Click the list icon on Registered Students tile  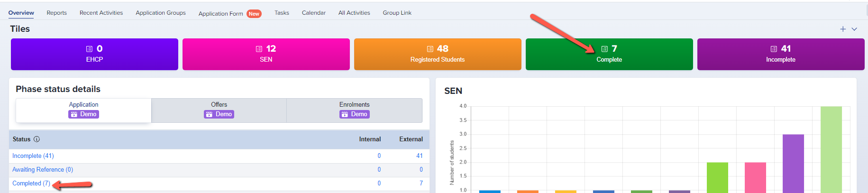pyautogui.click(x=430, y=49)
